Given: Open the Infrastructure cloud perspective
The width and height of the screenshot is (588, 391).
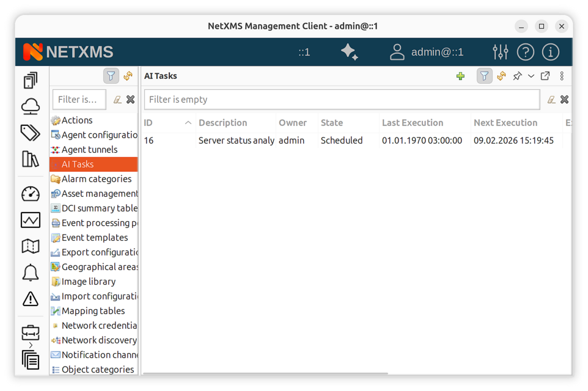Looking at the screenshot, I should (x=31, y=106).
